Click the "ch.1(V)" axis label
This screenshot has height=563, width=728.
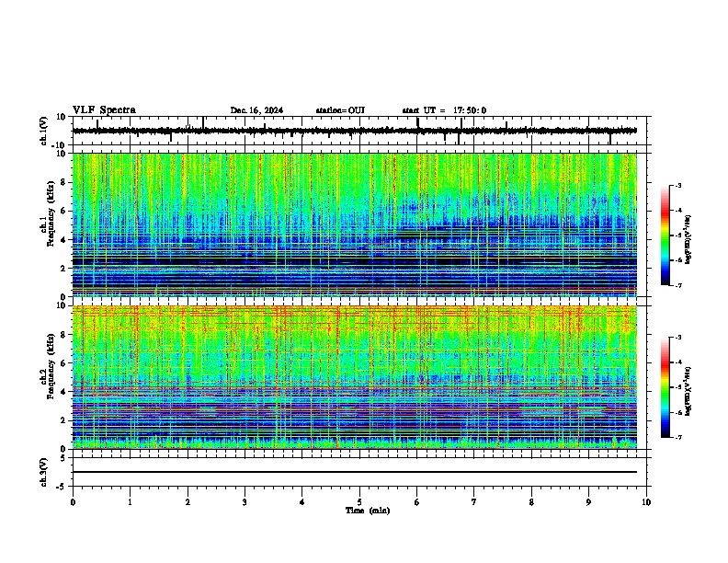[44, 131]
